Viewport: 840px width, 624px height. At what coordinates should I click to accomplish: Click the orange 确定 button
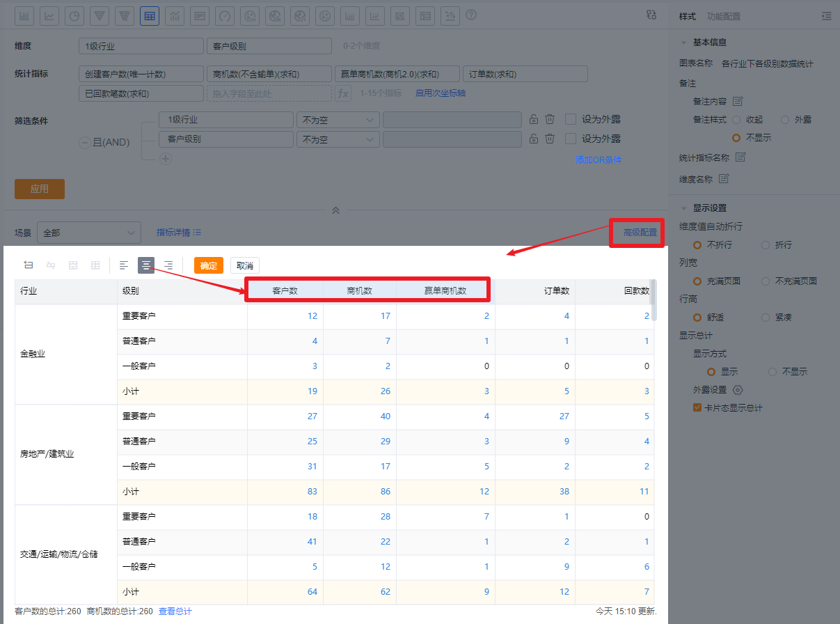pyautogui.click(x=208, y=265)
